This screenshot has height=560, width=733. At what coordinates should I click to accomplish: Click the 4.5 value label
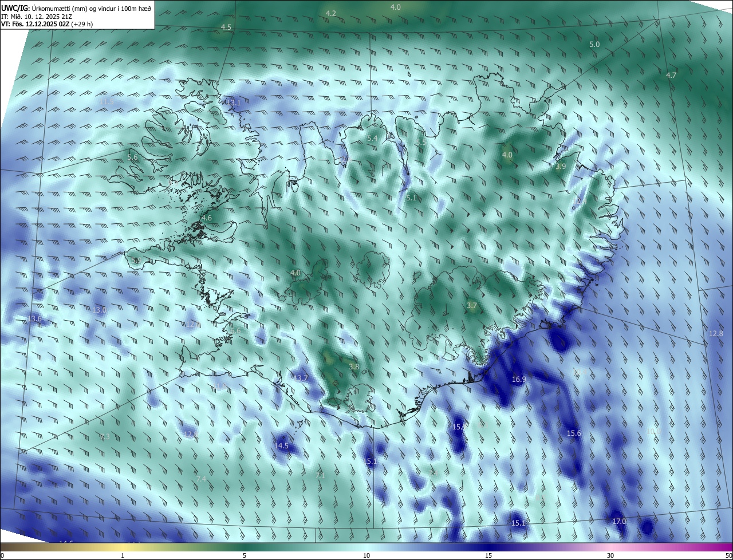(x=226, y=27)
